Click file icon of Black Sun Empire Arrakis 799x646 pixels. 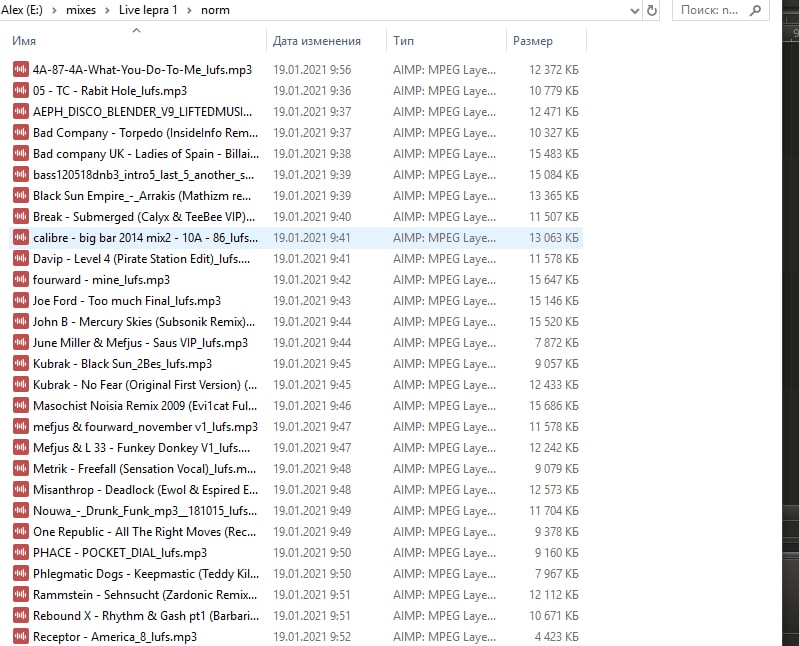coord(21,195)
